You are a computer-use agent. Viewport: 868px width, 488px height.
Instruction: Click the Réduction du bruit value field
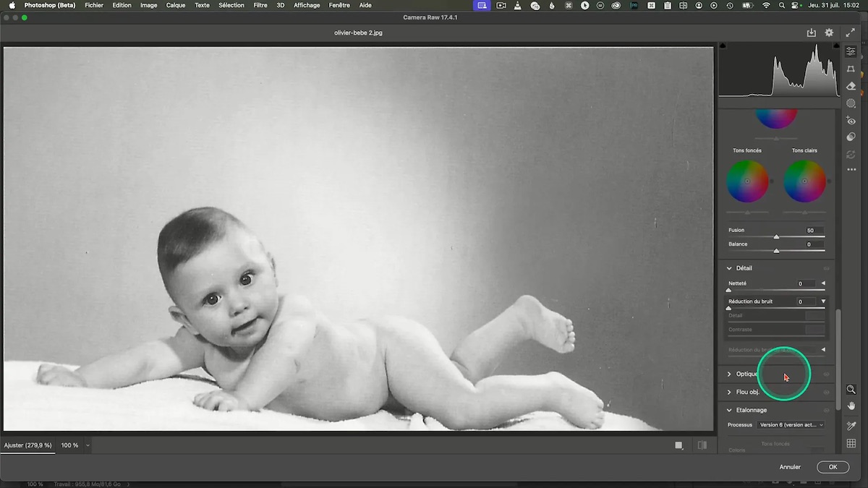pos(806,301)
